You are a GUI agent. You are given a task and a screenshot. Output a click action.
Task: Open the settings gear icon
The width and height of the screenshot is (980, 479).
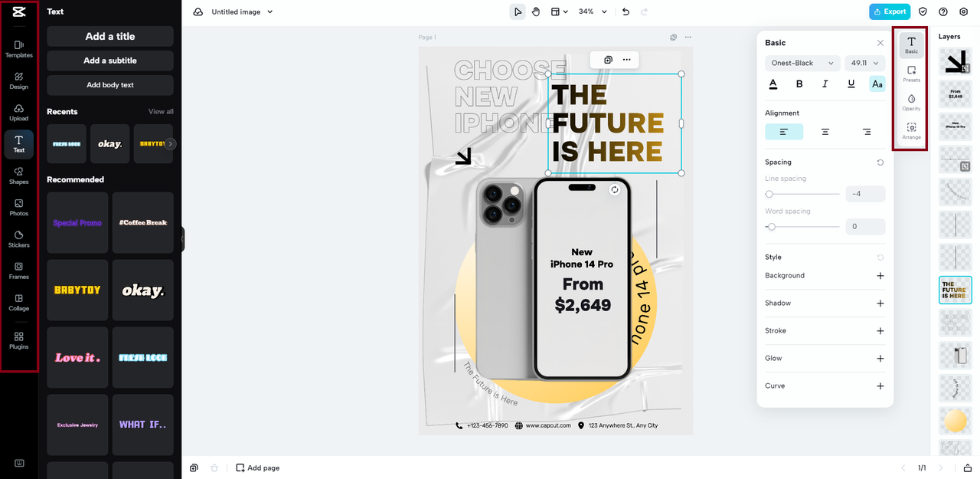[964, 11]
